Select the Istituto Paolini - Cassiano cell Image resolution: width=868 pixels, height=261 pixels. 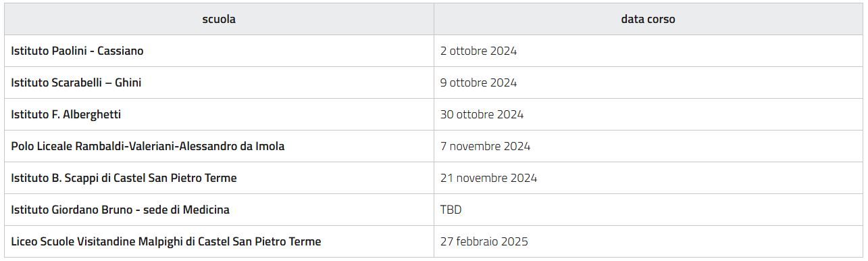(x=219, y=51)
